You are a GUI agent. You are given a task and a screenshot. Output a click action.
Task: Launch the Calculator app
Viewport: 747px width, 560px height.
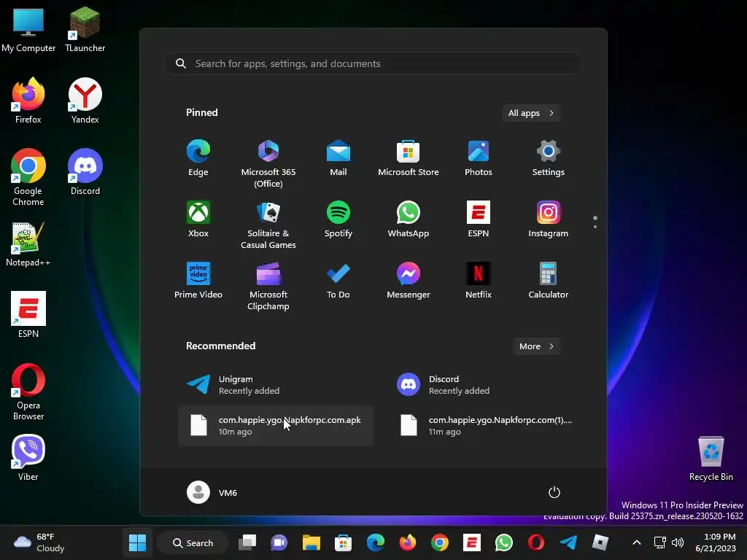point(549,281)
